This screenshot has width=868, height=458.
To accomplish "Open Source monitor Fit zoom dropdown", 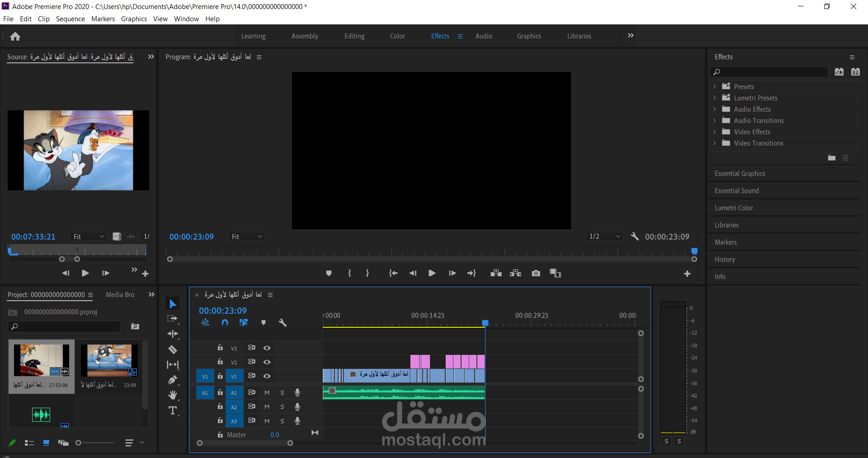I will click(89, 236).
